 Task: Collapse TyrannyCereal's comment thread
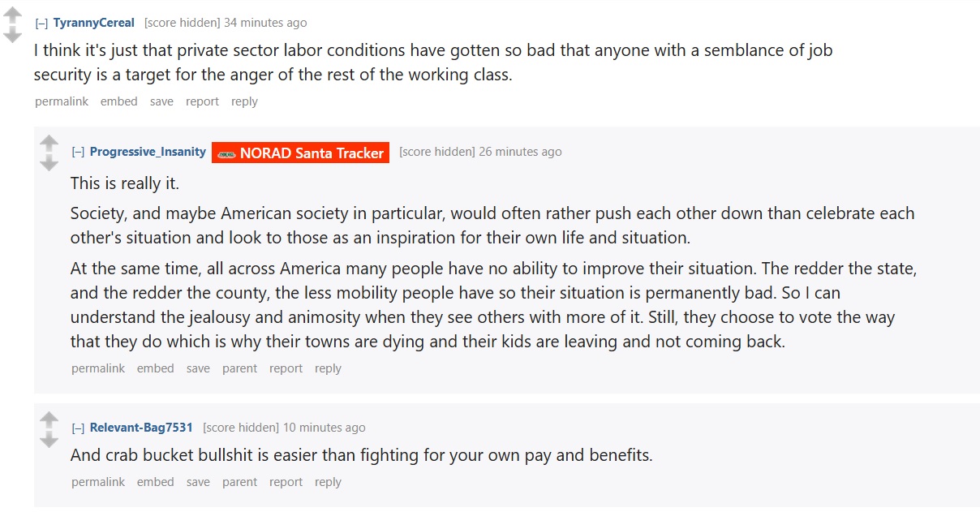[41, 23]
